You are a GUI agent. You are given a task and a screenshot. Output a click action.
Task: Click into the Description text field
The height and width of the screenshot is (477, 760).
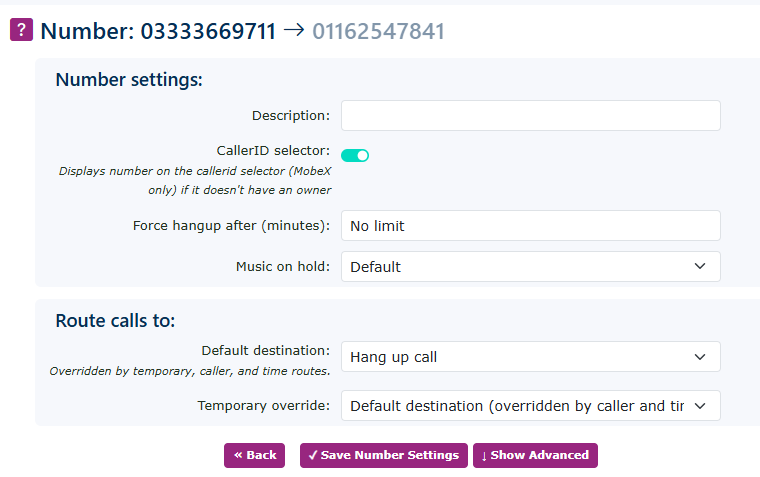[530, 116]
